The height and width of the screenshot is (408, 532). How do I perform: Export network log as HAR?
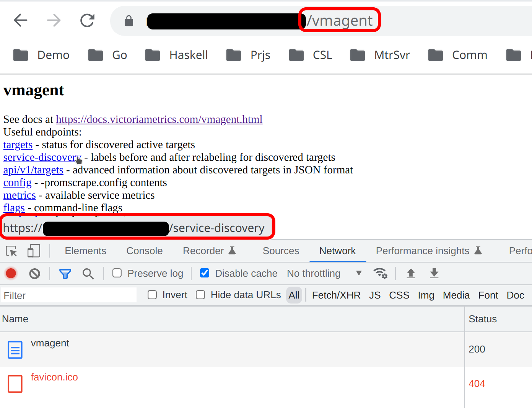click(434, 273)
